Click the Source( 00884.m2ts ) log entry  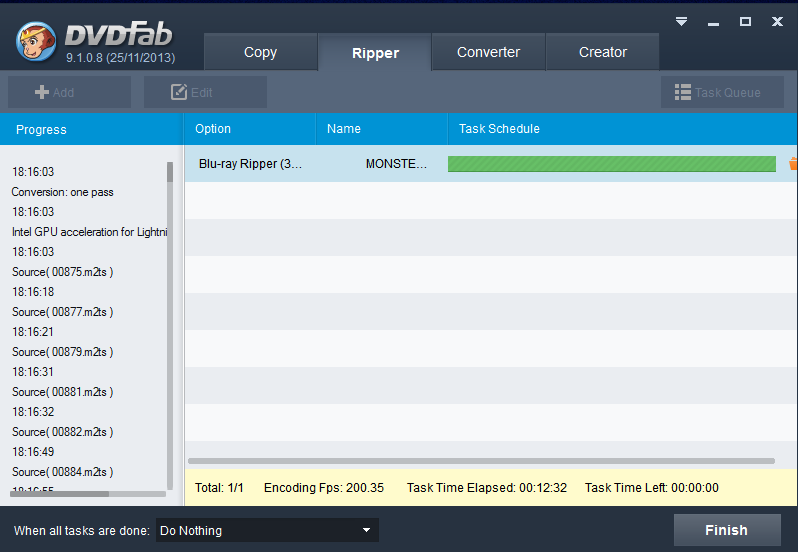pos(62,472)
